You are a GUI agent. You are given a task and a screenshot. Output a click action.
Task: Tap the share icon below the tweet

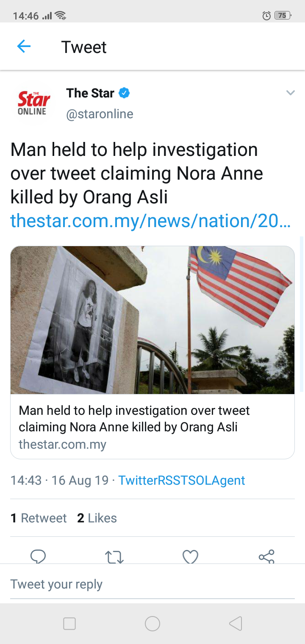pyautogui.click(x=266, y=556)
